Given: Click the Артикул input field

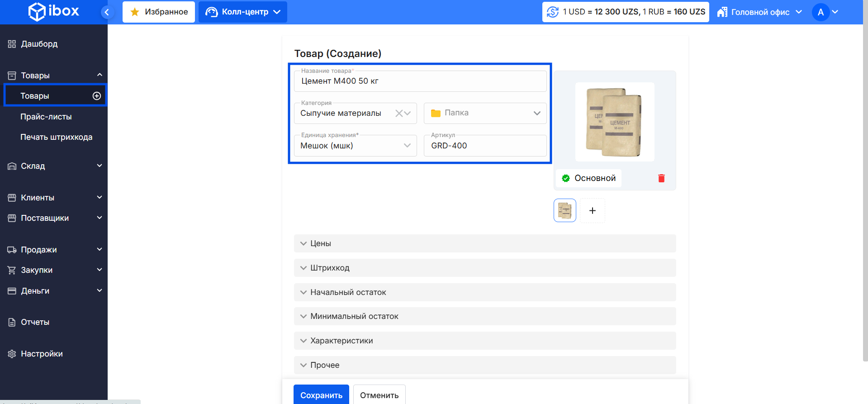Looking at the screenshot, I should click(x=485, y=146).
